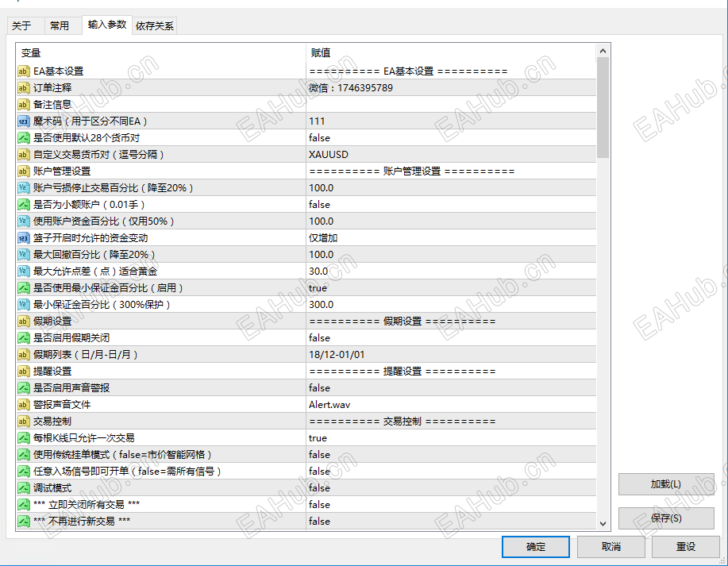Screen dimensions: 728x566
Task: Select the false value for 调试模式
Action: tap(319, 488)
